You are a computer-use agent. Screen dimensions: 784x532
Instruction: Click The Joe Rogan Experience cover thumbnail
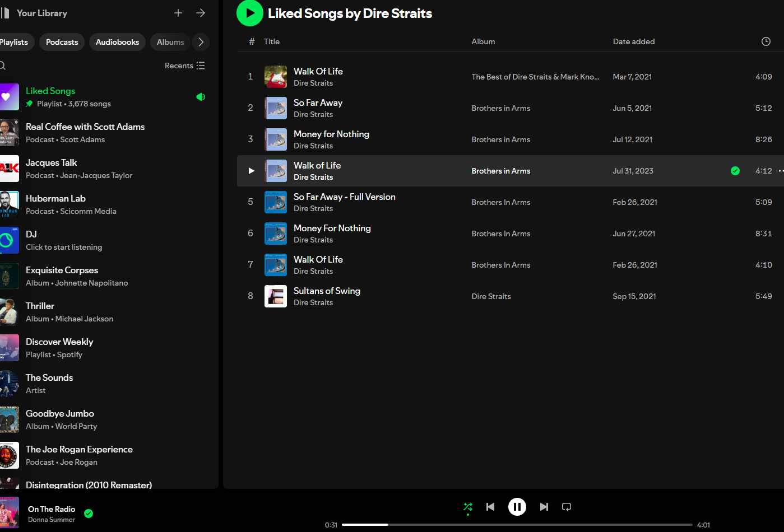pos(9,455)
